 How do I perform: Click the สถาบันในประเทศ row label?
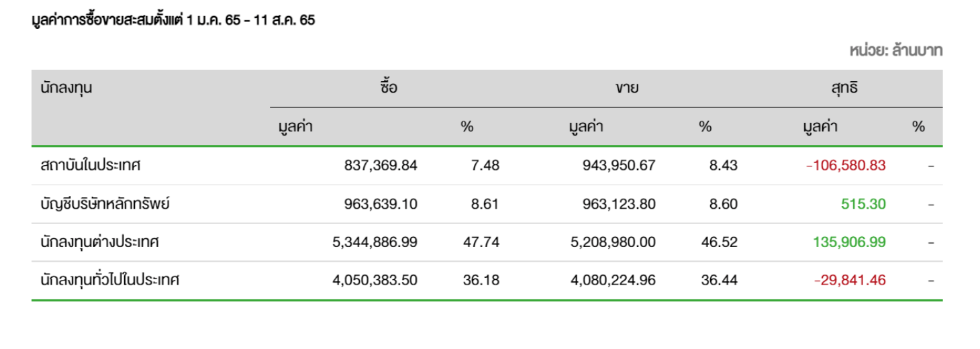point(90,165)
